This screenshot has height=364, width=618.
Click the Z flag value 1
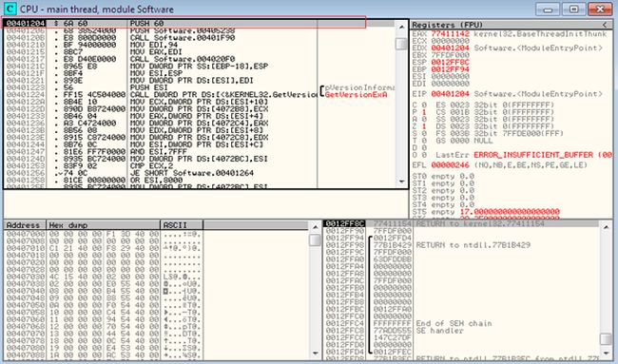click(x=424, y=126)
